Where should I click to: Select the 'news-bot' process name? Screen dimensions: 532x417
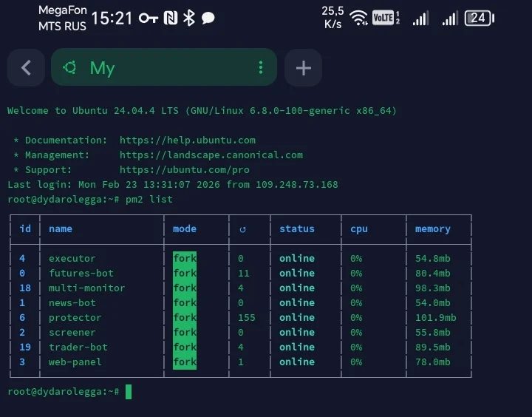click(72, 302)
